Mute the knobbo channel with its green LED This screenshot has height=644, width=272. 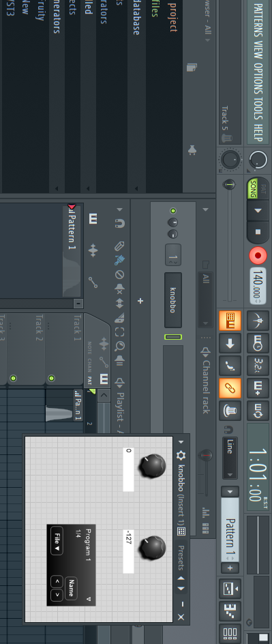point(173,211)
